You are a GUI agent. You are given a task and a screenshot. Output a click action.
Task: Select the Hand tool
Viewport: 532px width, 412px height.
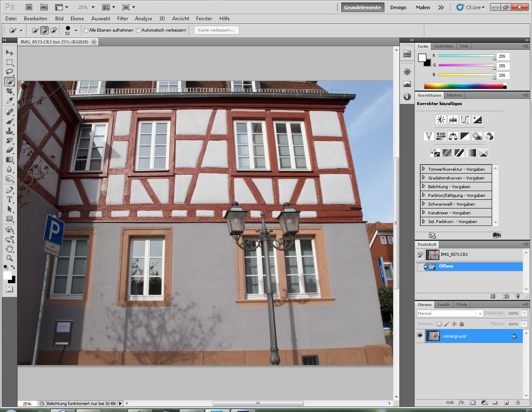pos(10,249)
